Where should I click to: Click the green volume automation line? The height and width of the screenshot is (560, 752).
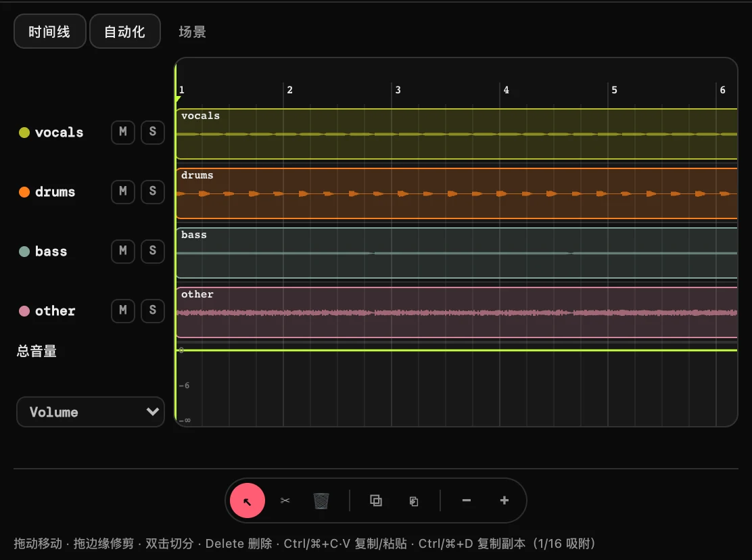pyautogui.click(x=456, y=350)
